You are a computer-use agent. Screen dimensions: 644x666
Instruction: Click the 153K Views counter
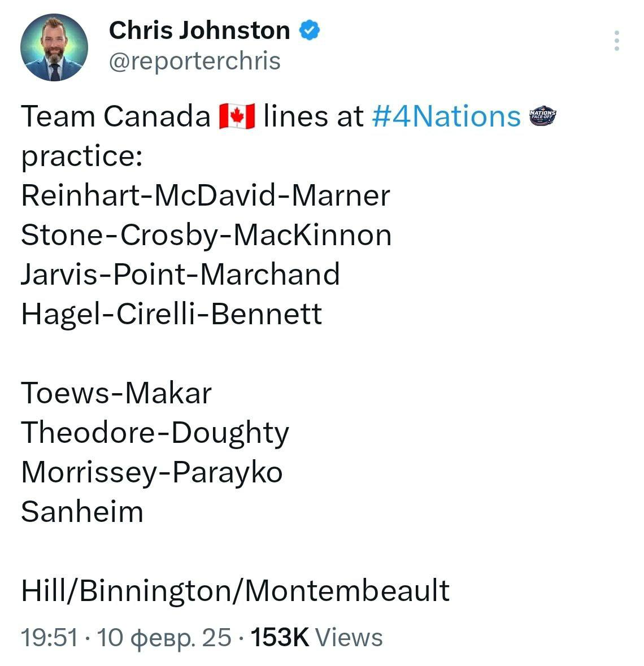click(x=316, y=637)
